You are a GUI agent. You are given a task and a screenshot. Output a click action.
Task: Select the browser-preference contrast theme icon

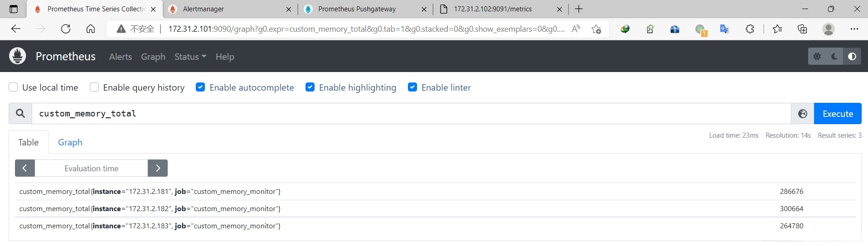852,57
